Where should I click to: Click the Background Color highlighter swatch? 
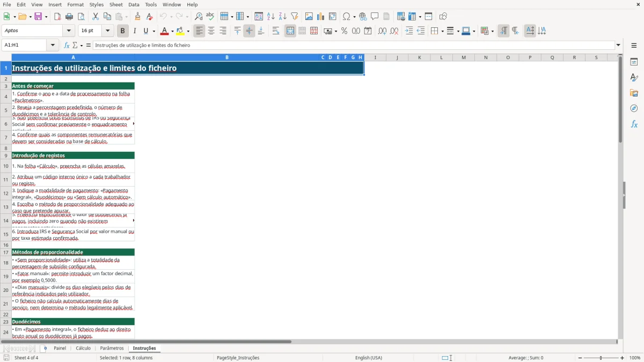point(180,31)
